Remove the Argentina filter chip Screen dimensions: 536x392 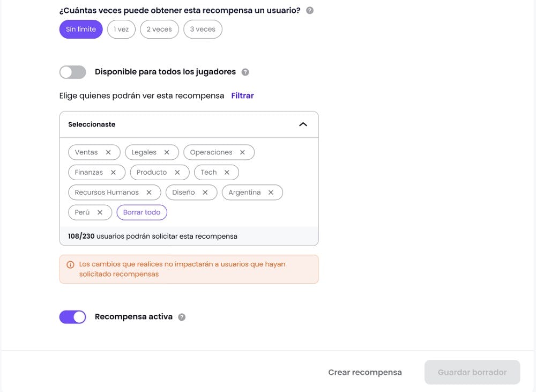click(271, 192)
